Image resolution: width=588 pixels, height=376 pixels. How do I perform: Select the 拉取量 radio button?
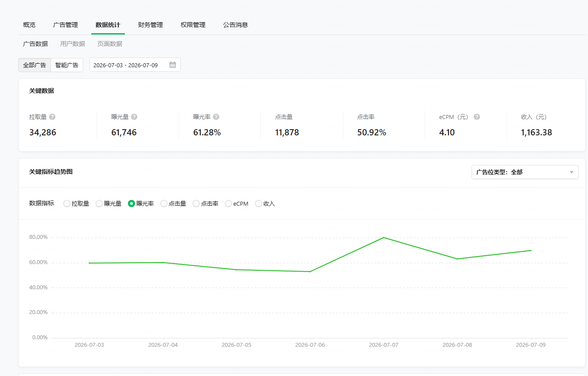[67, 203]
